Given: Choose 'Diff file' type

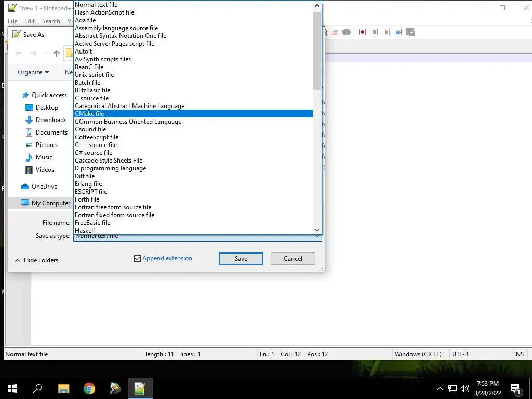Looking at the screenshot, I should (x=193, y=176).
